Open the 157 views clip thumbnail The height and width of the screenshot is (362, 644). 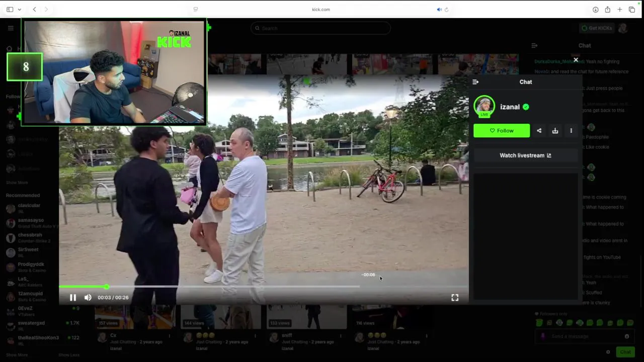tap(135, 316)
